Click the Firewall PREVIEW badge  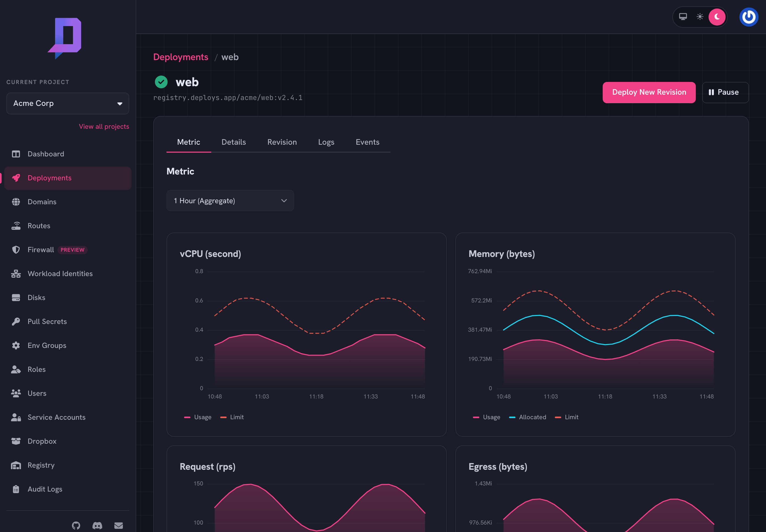[x=72, y=250]
